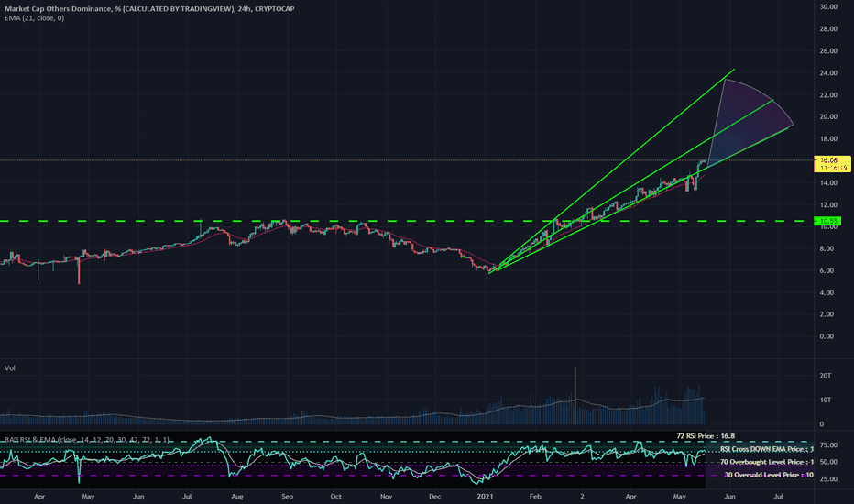Click the '72 RSI Price : 16.8' label
The width and height of the screenshot is (854, 504).
[x=706, y=436]
